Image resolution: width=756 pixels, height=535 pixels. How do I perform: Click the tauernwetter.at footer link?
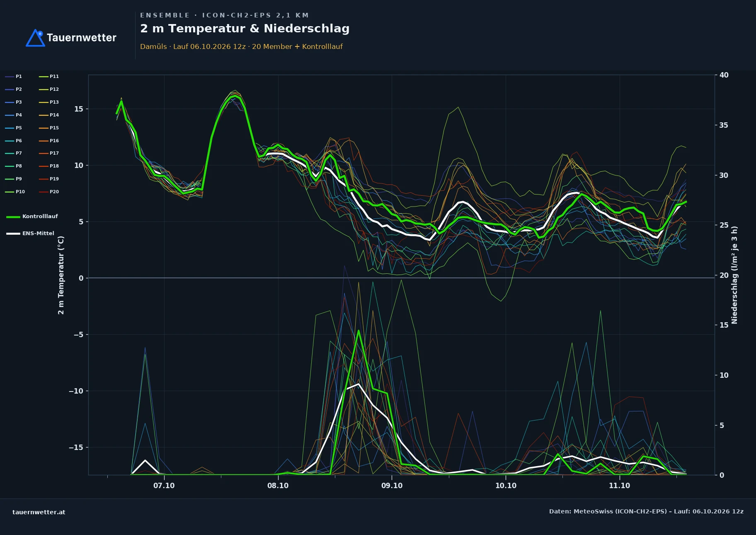(39, 512)
